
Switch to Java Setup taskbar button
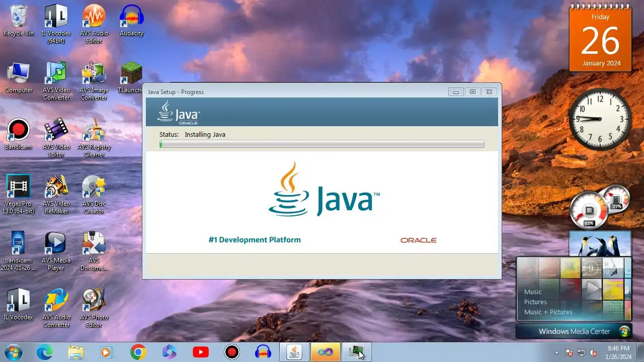click(x=294, y=352)
